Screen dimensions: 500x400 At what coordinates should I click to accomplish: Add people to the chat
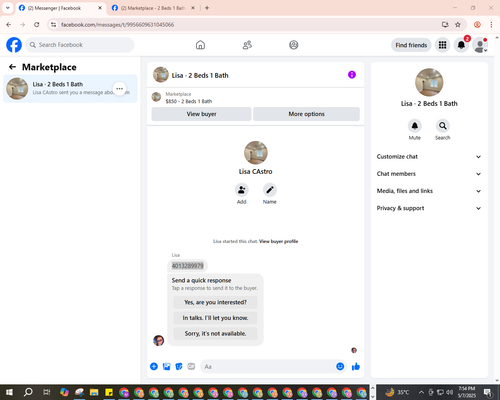coord(242,190)
